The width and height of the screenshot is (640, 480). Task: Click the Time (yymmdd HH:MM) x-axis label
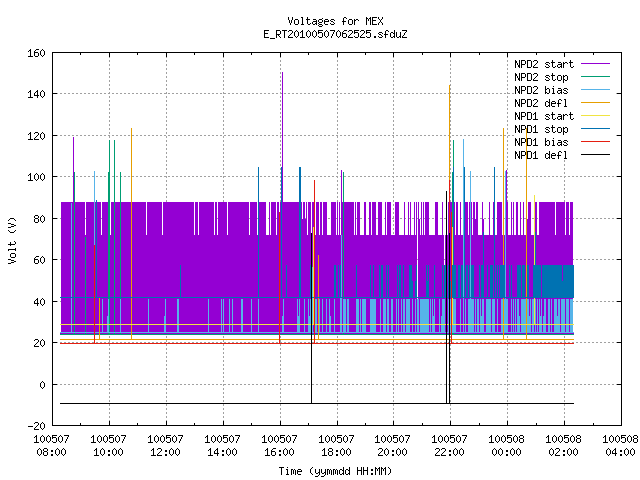coord(335,471)
